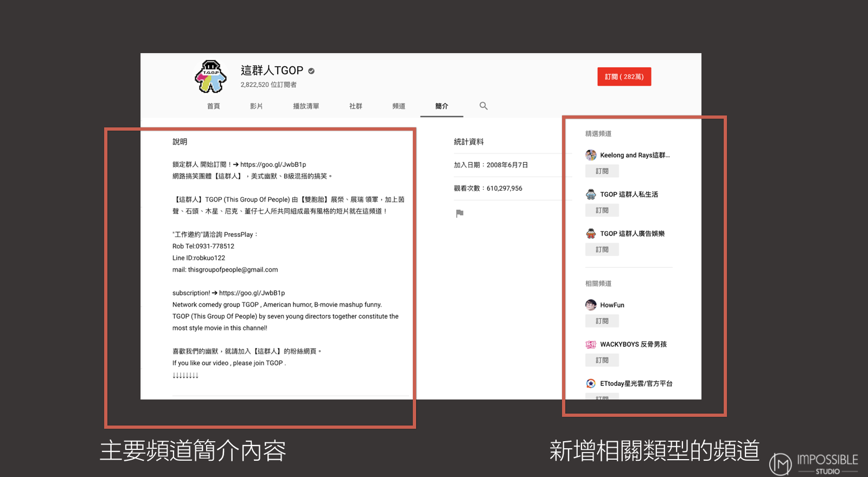Click the verified badge next to 這群人TGOP
Viewport: 868px width, 477px height.
coord(311,71)
